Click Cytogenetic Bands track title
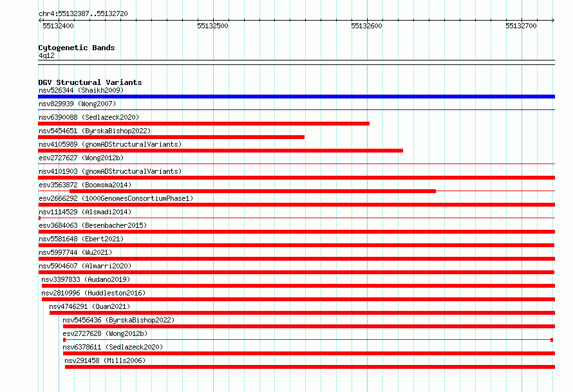 pos(77,48)
